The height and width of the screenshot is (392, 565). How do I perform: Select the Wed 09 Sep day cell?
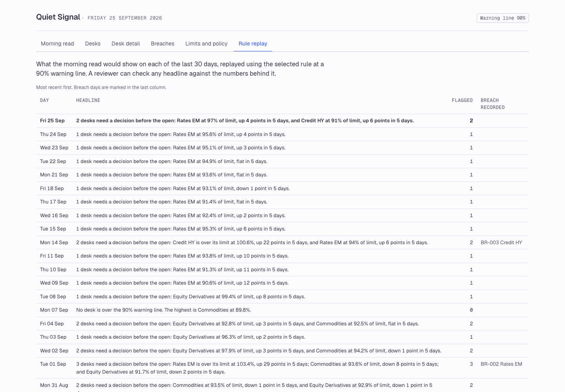click(x=54, y=283)
